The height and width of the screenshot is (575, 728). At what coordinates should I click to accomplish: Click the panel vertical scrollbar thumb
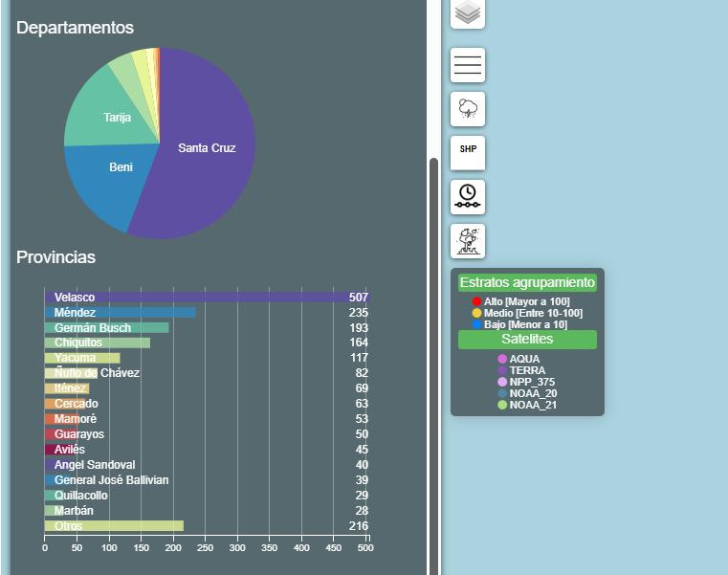(434, 366)
